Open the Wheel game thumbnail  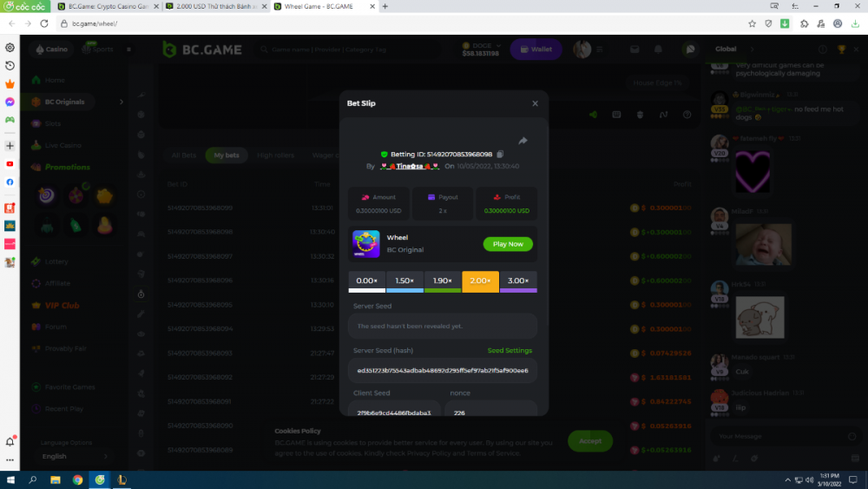pos(366,244)
